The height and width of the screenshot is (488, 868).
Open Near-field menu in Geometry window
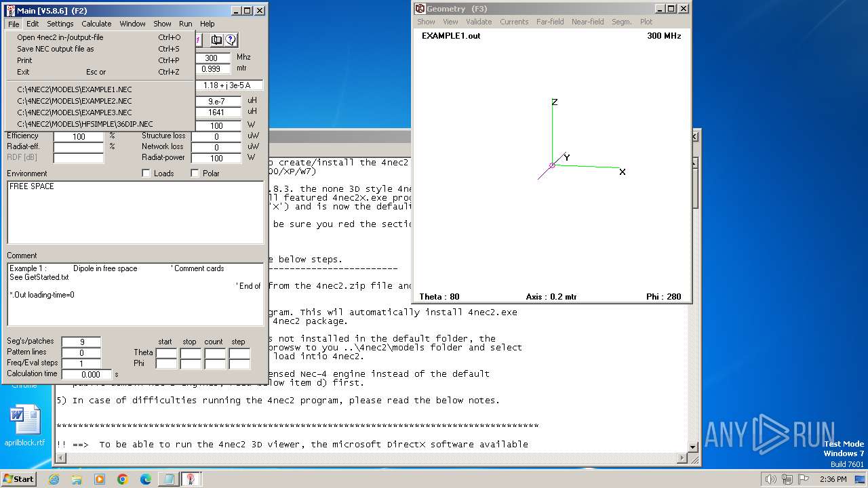(587, 22)
